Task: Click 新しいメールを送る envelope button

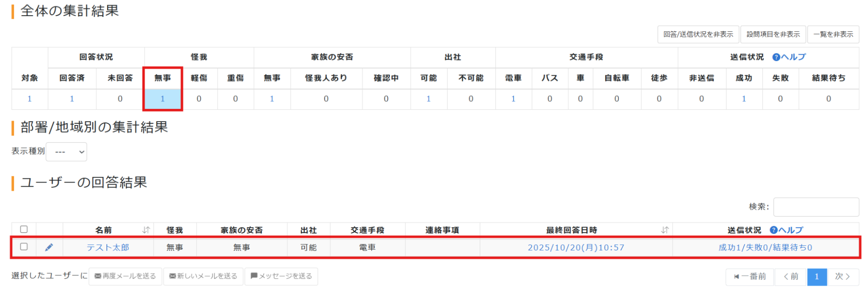Action: [x=203, y=276]
